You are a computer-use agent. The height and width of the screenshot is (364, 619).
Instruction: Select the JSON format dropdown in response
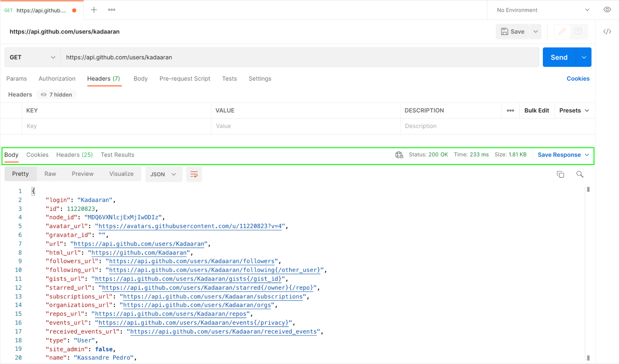pos(163,174)
